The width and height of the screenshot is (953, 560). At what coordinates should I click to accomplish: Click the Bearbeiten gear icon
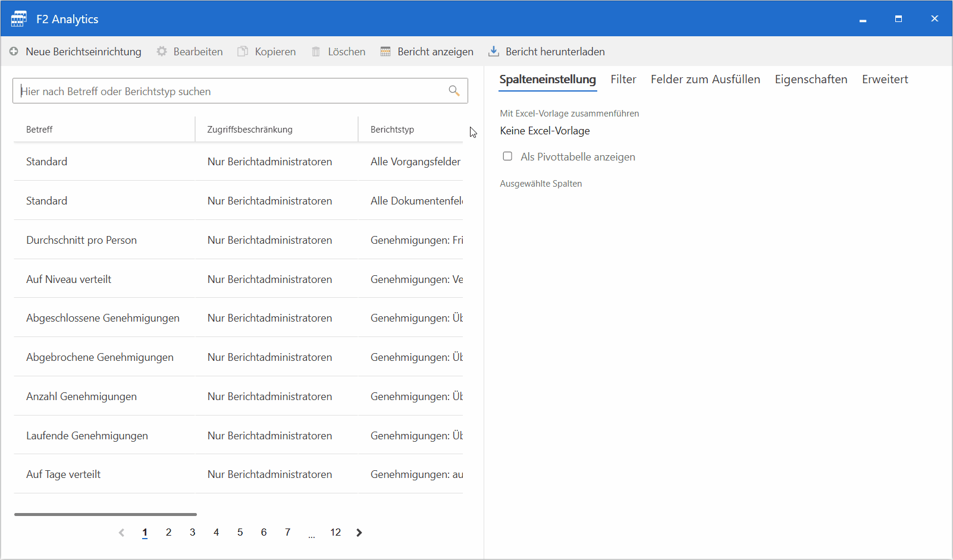[162, 52]
